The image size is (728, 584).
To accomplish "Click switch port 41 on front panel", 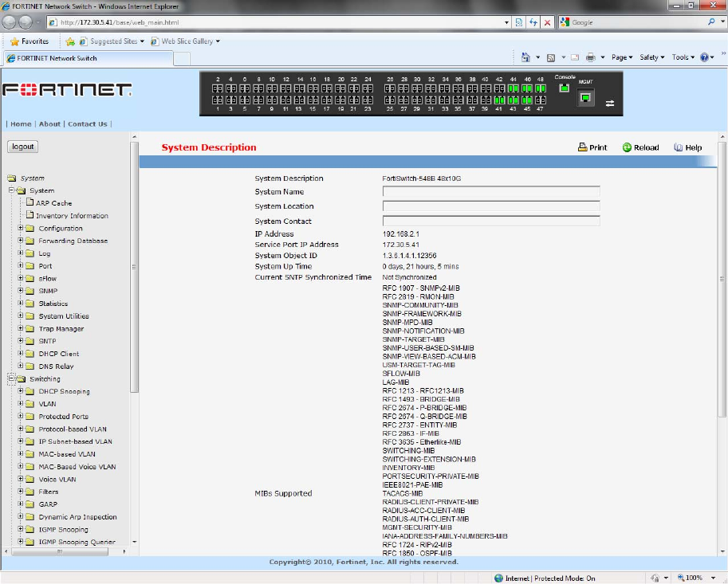I will [x=499, y=100].
